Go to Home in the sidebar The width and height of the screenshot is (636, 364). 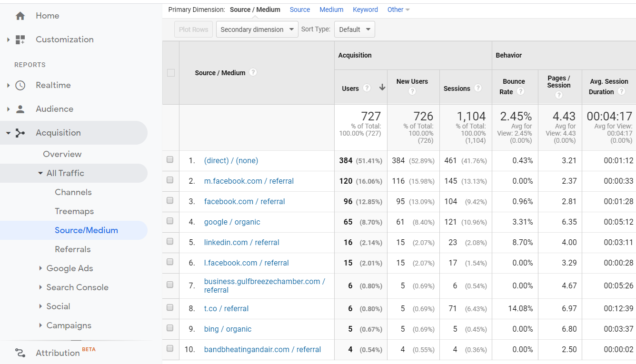coord(48,16)
